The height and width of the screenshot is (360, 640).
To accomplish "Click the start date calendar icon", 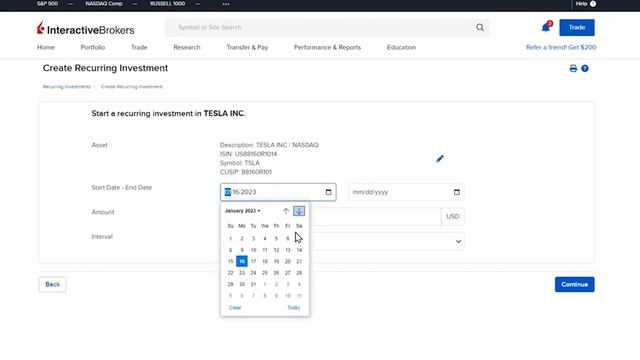I will point(329,192).
